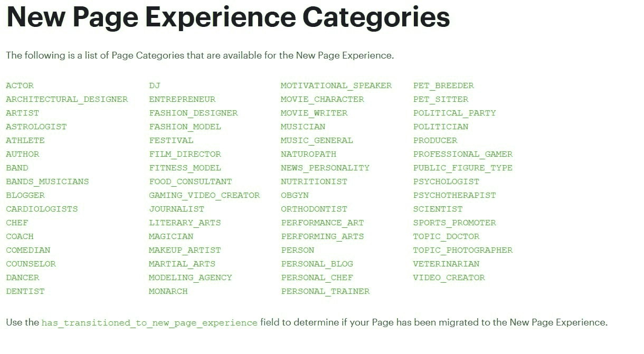Open the CARDIOLOGISTS category link
This screenshot has width=644, height=354.
pyautogui.click(x=42, y=209)
